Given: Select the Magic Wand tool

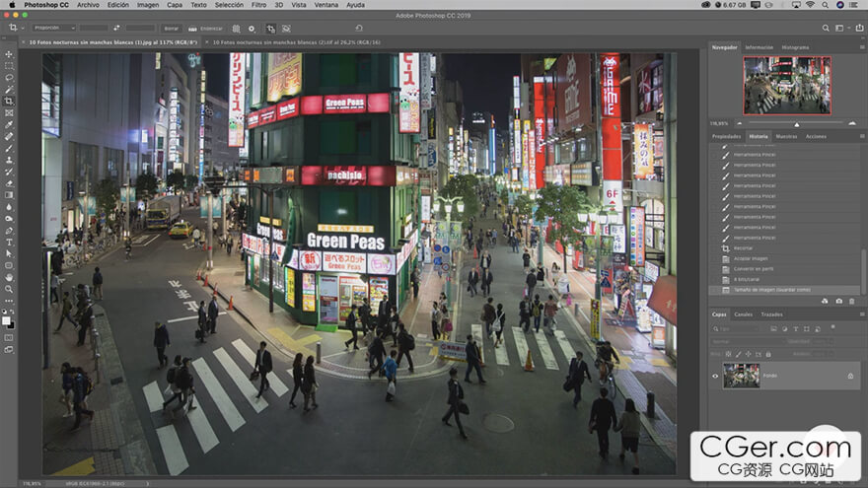Looking at the screenshot, I should tap(9, 89).
